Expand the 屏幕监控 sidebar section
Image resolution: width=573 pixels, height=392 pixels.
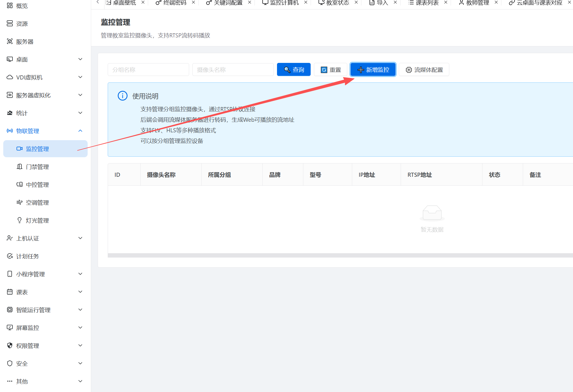pyautogui.click(x=80, y=327)
